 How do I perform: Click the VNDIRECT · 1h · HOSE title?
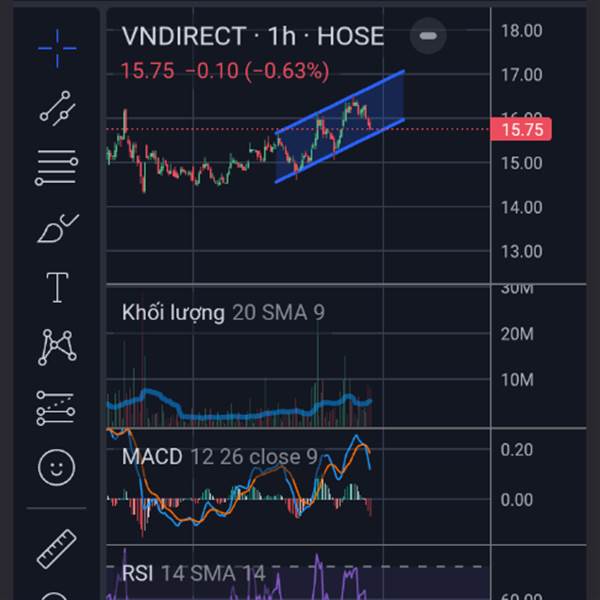(253, 36)
